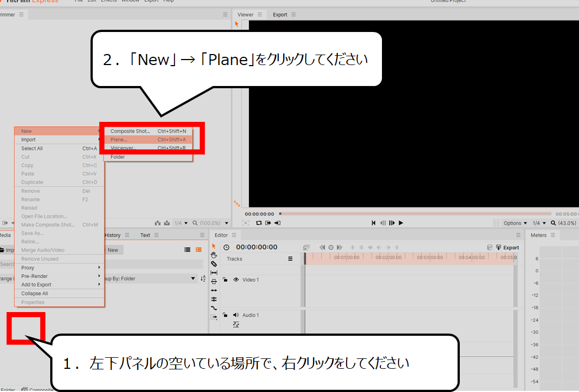Switch Media panel to list view
The height and width of the screenshot is (392, 579).
(x=187, y=250)
